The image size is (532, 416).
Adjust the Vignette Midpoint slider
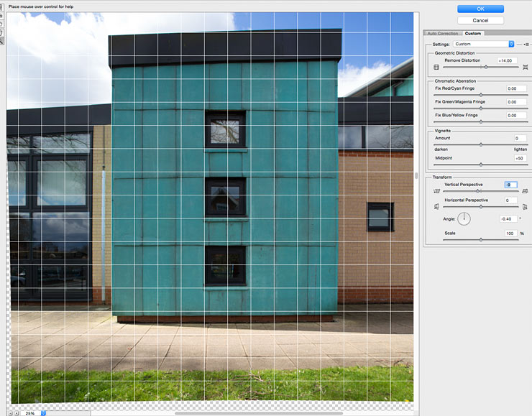(481, 165)
